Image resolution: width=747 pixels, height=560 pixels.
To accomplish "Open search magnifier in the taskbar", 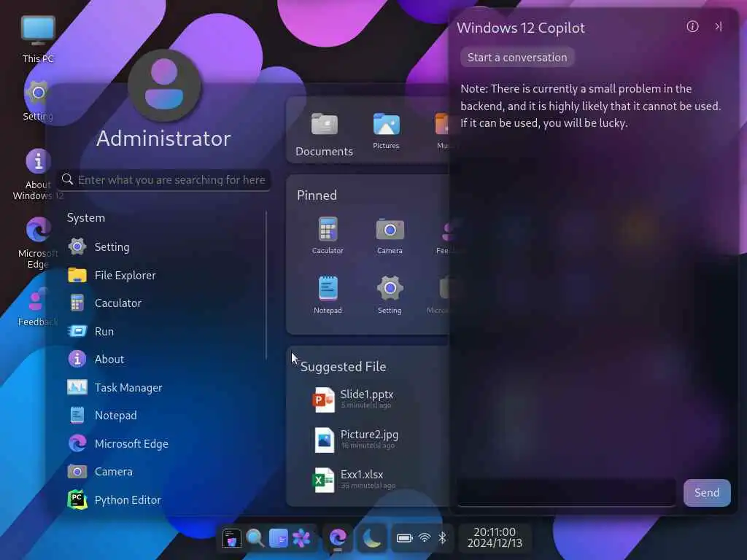I will point(255,538).
